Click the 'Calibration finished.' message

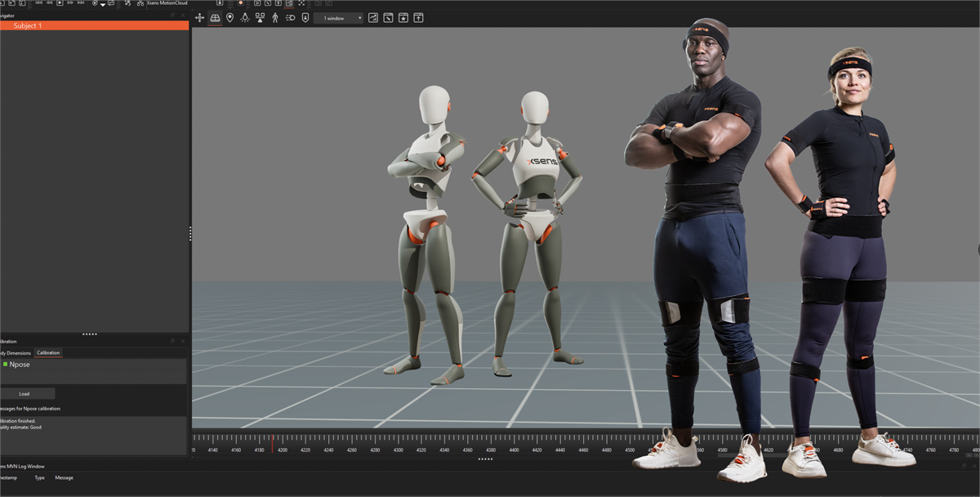point(20,420)
